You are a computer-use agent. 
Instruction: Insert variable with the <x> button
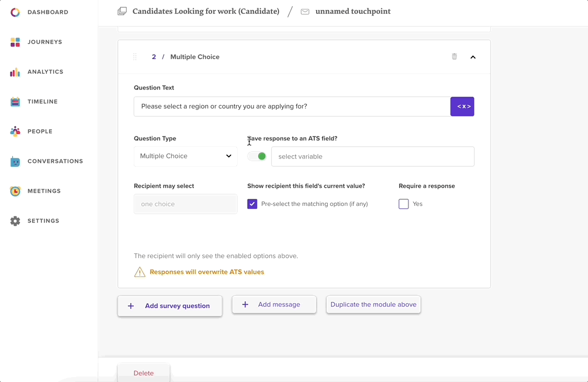(x=463, y=107)
